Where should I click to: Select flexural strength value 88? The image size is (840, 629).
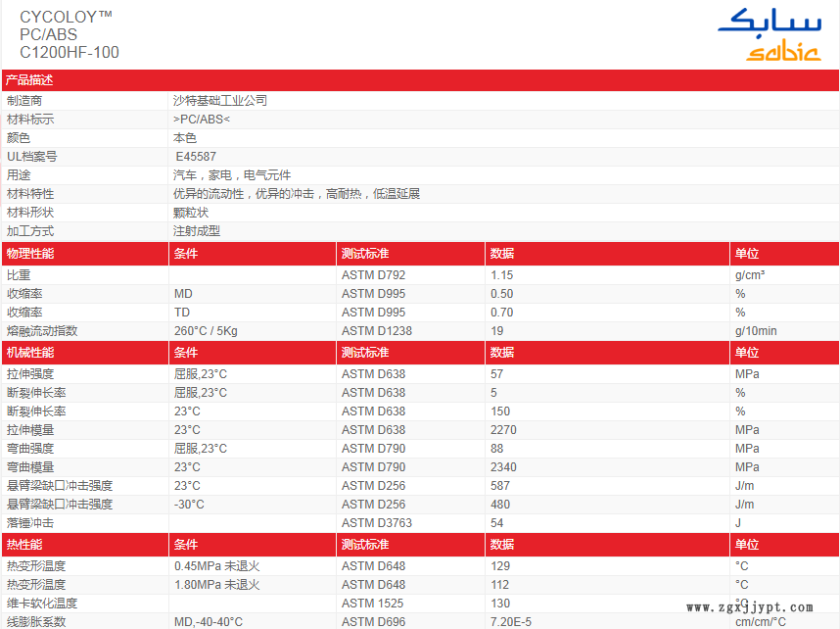pyautogui.click(x=496, y=449)
